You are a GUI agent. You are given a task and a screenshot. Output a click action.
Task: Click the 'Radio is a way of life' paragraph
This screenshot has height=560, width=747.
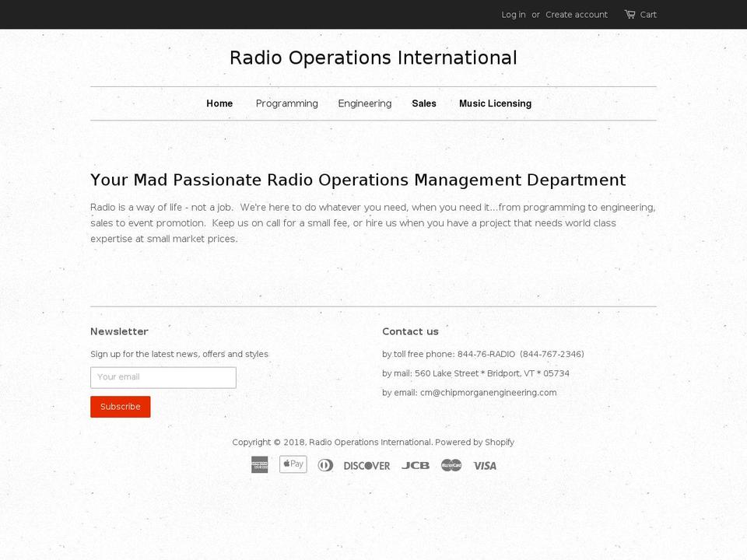[x=373, y=223]
